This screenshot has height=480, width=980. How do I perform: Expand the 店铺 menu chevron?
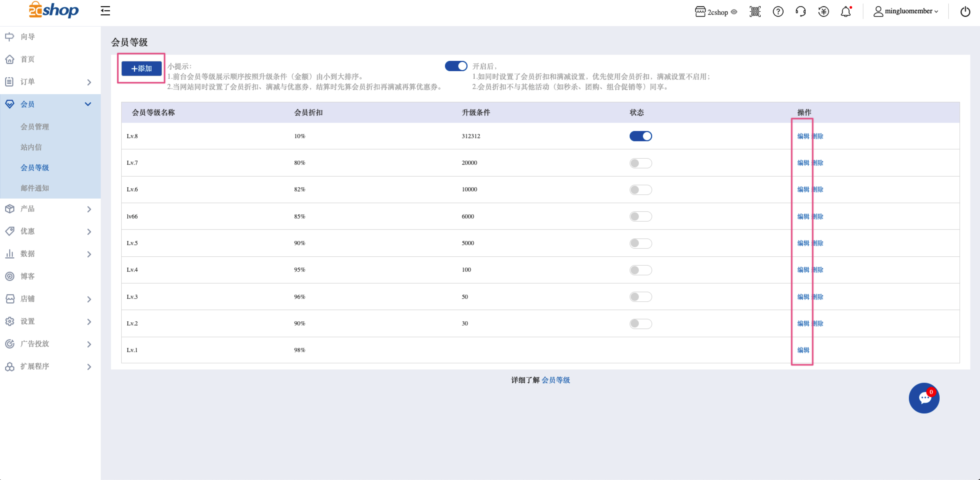(89, 300)
